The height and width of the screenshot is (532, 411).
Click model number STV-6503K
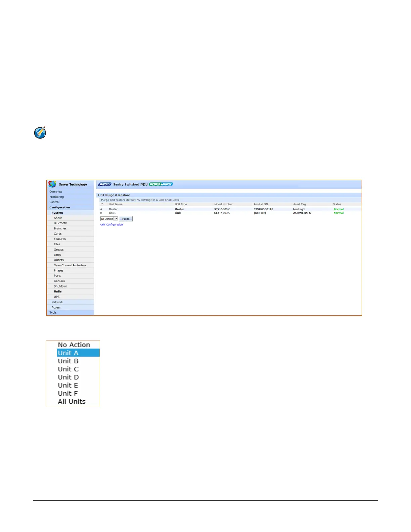(x=222, y=209)
